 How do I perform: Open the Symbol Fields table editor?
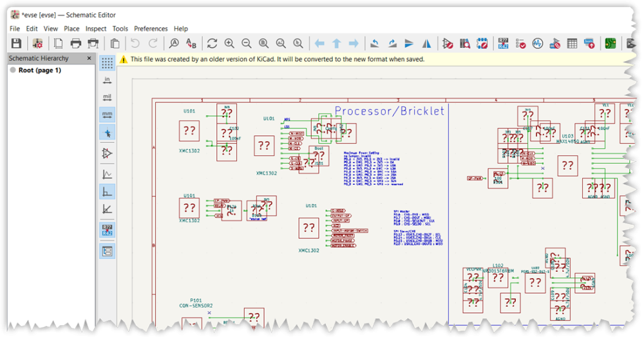pos(572,44)
